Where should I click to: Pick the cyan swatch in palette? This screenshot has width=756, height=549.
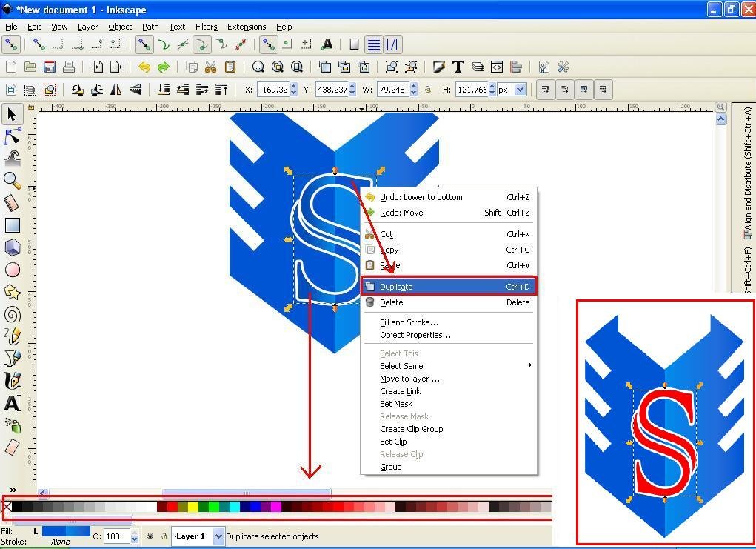pyautogui.click(x=234, y=507)
